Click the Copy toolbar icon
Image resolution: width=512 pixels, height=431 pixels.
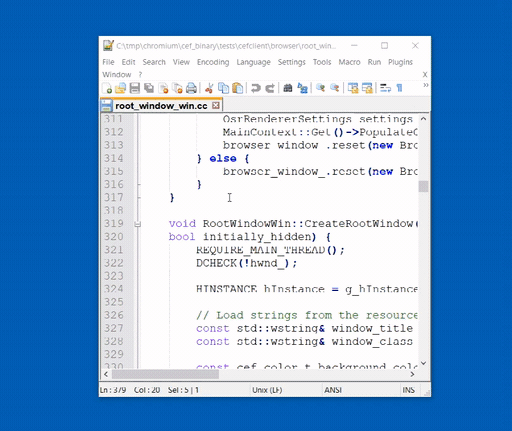pos(223,88)
